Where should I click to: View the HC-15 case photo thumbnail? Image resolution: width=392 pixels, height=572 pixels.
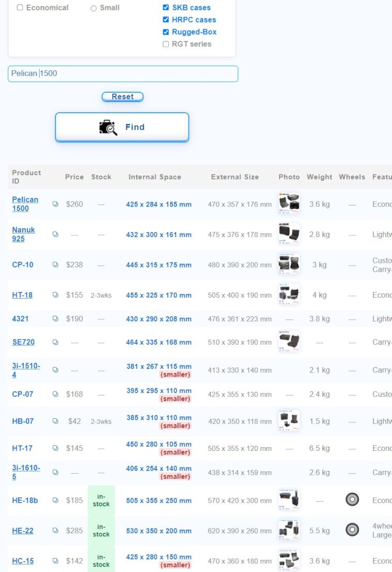pos(288,560)
